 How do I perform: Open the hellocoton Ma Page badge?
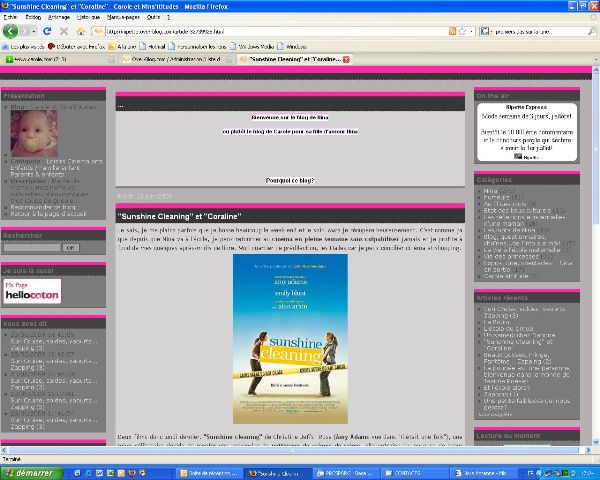pyautogui.click(x=33, y=291)
